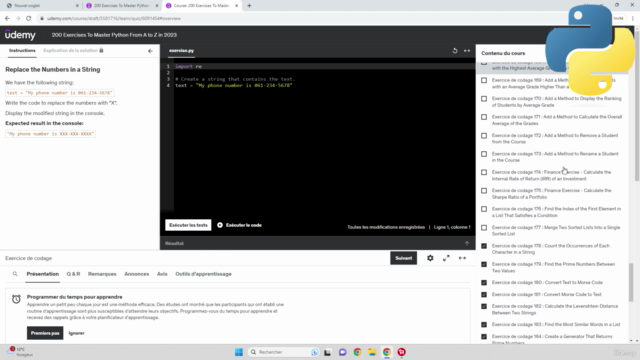
Task: Click the browser back arrow
Action: pyautogui.click(x=7, y=18)
